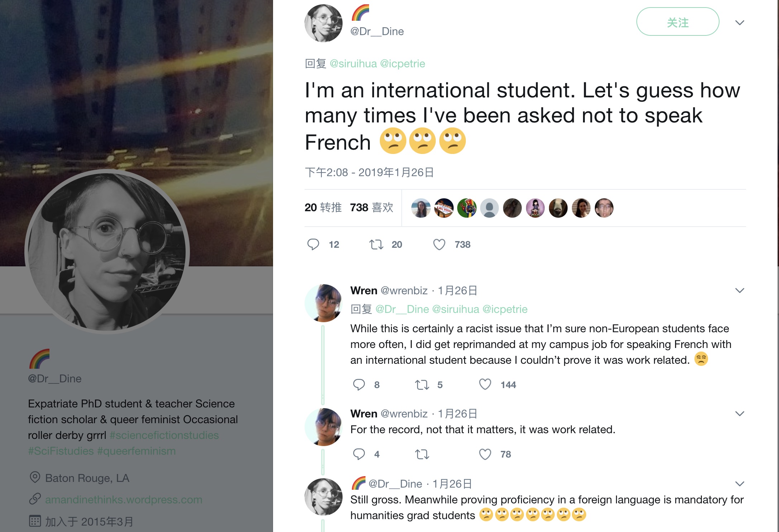
Task: Click the @siruihua mention in the main tweet
Action: pos(353,64)
